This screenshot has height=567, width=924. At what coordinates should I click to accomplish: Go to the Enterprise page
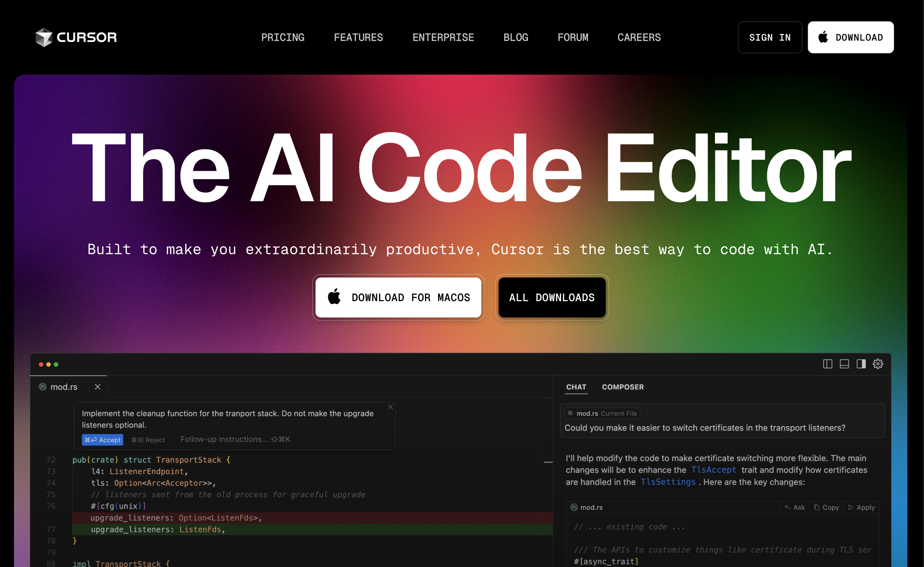(443, 38)
